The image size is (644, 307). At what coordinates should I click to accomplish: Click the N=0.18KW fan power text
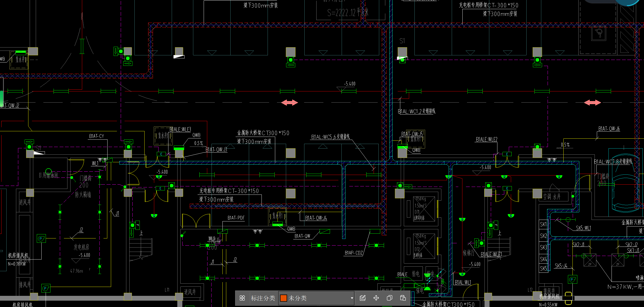[17, 264]
